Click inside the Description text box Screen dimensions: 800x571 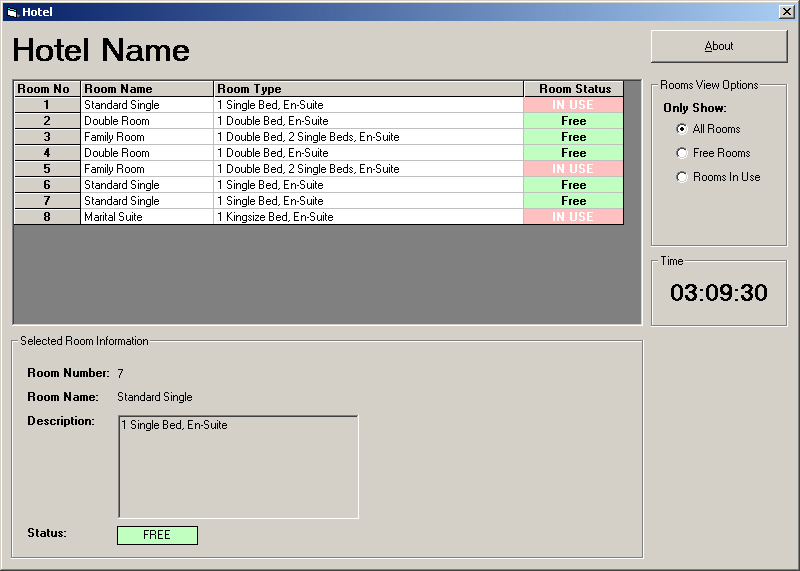(238, 467)
